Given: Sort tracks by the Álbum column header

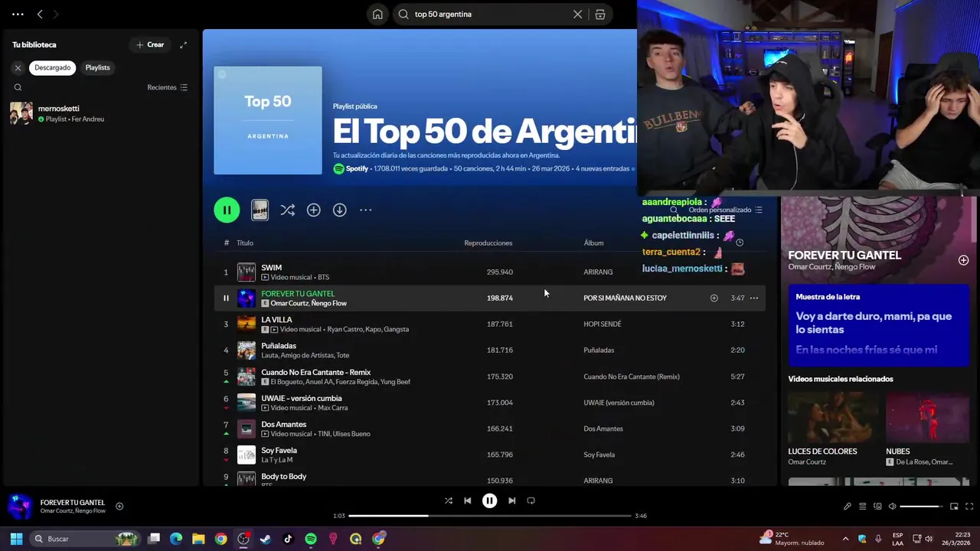Looking at the screenshot, I should tap(593, 243).
